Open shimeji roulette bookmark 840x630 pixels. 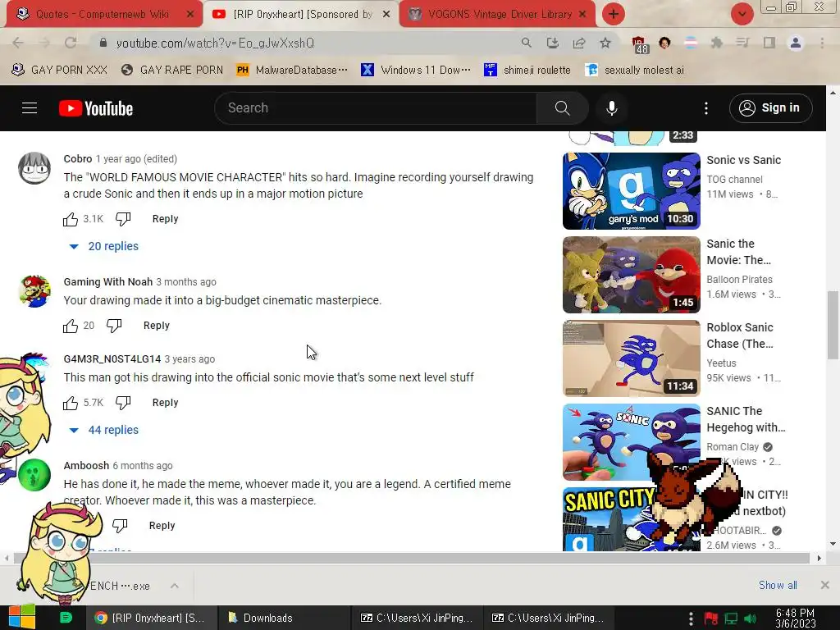527,71
